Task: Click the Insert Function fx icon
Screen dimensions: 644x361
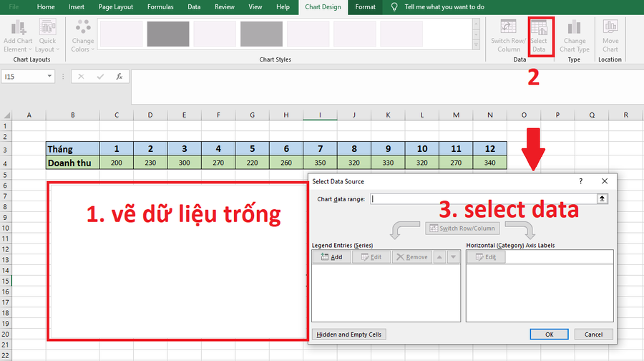Action: click(x=119, y=77)
